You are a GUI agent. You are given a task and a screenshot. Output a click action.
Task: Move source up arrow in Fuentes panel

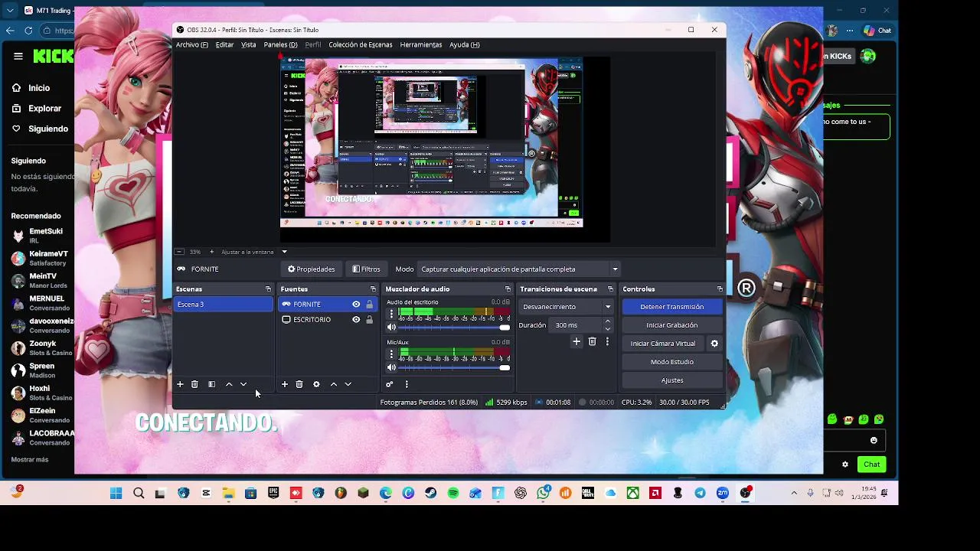pos(334,384)
